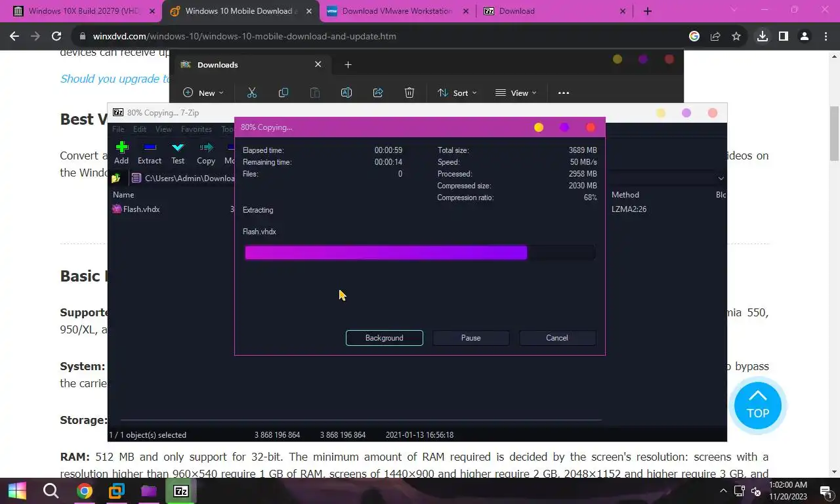This screenshot has width=840, height=504.
Task: Jump to page TOP button
Action: [x=757, y=405]
